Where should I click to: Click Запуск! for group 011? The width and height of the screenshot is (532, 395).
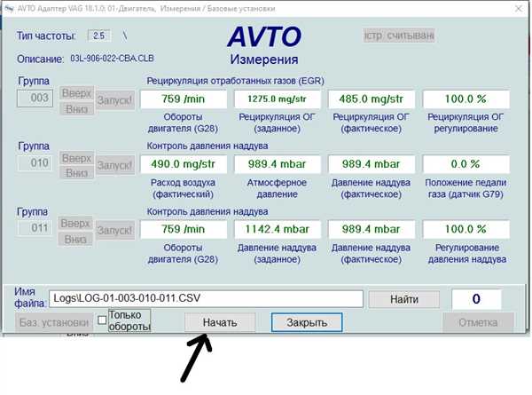[115, 230]
